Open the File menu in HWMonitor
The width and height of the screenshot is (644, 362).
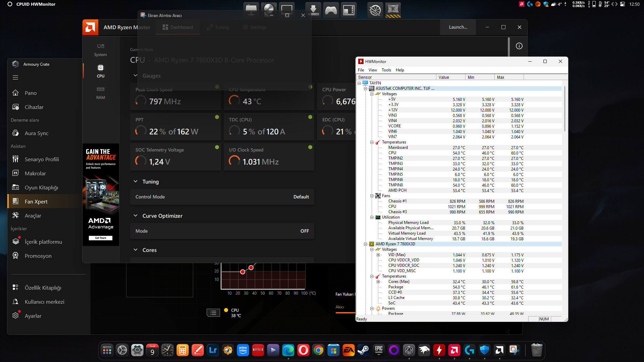pyautogui.click(x=361, y=70)
